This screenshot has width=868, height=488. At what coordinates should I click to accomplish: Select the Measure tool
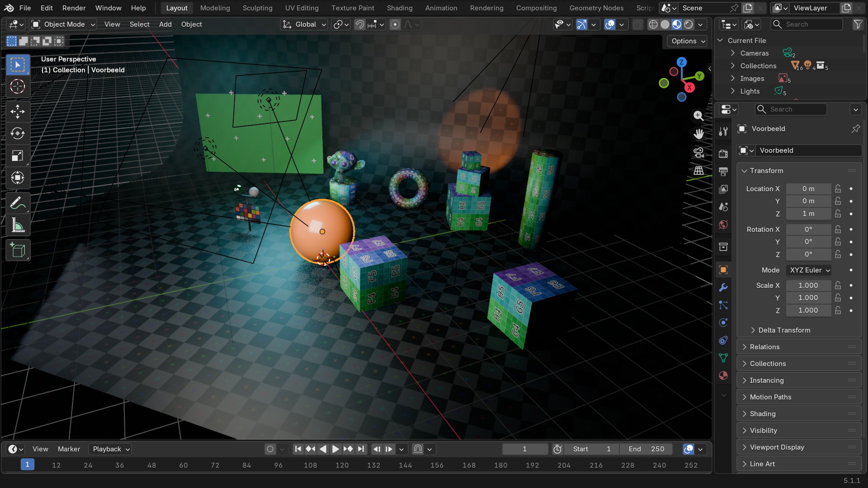coord(18,225)
